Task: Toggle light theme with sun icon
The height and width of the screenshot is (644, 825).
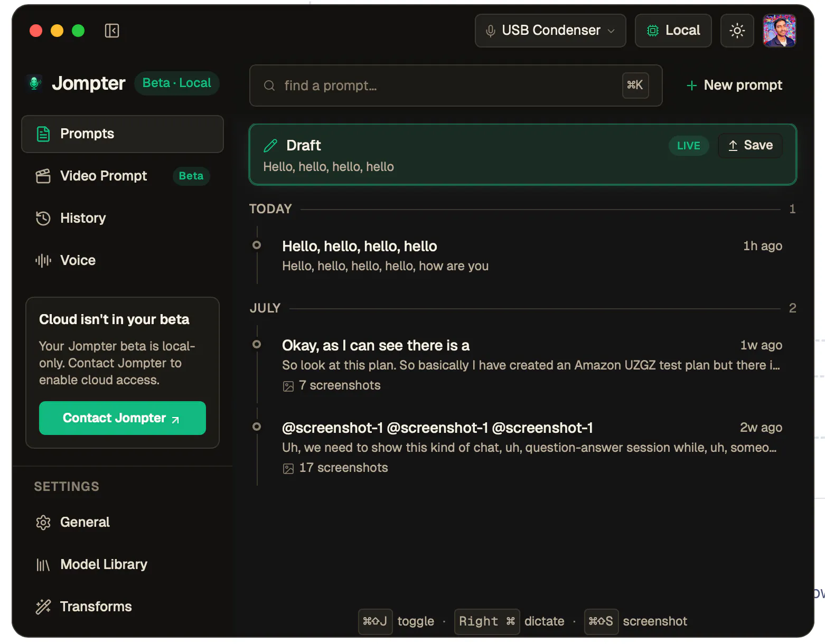Action: (x=737, y=31)
